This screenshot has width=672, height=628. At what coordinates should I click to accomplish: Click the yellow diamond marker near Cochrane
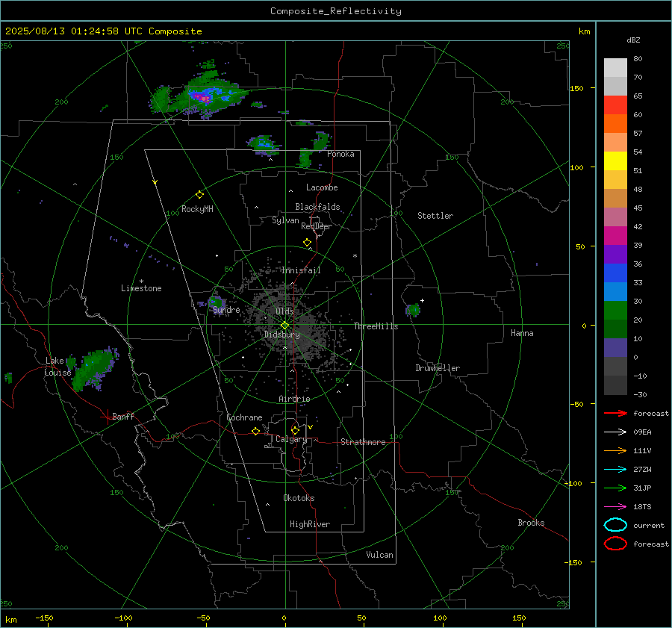[x=256, y=431]
